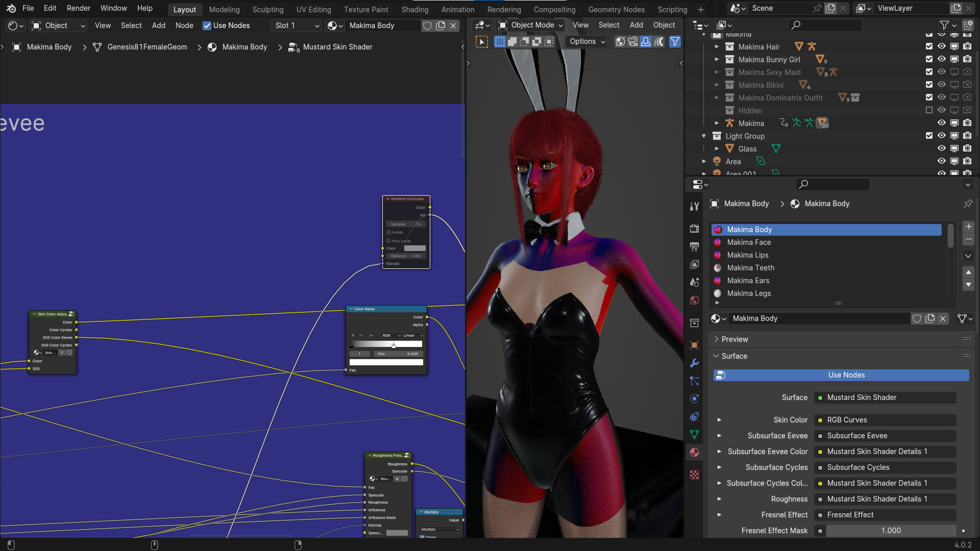This screenshot has width=980, height=551.
Task: Expand the Skin Color input row
Action: click(x=719, y=420)
